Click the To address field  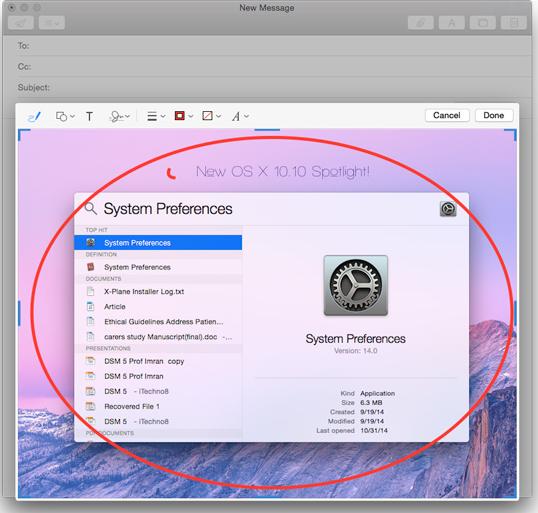[x=274, y=46]
